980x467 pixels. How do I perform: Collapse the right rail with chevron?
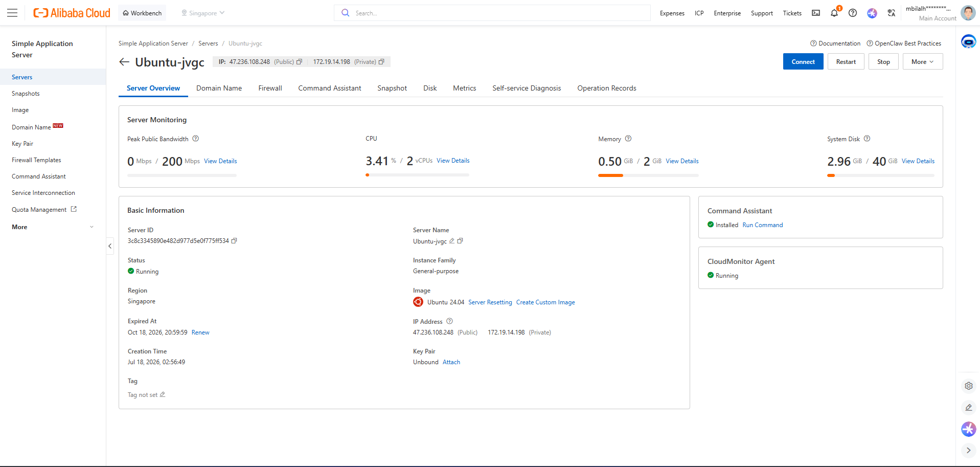[969, 451]
